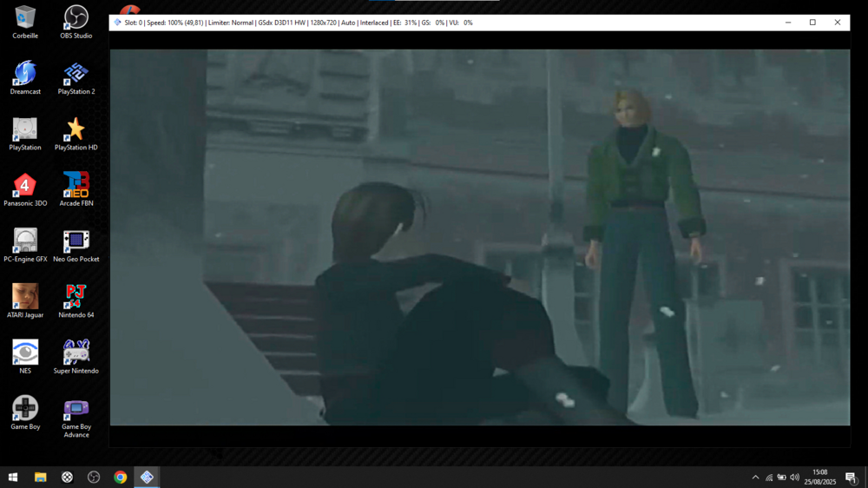868x488 pixels.
Task: Open the PC-Engine GFX shortcut
Action: (x=25, y=246)
